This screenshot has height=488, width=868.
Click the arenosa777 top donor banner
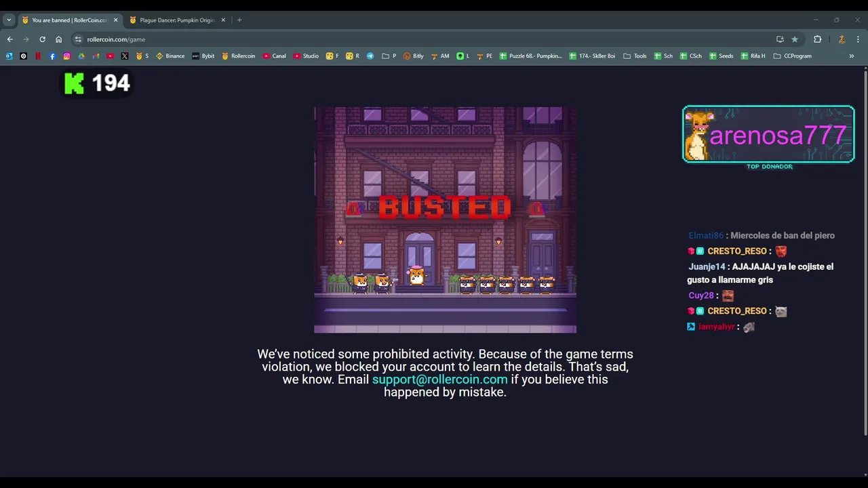(x=768, y=134)
